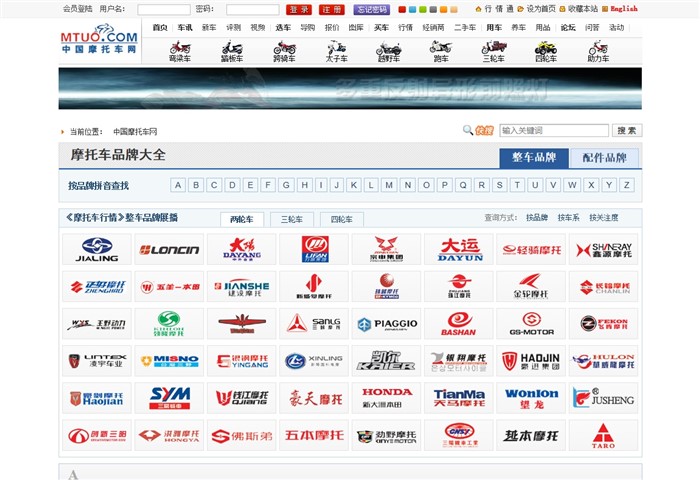
Task: Click the 设为首页 link
Action: click(541, 8)
